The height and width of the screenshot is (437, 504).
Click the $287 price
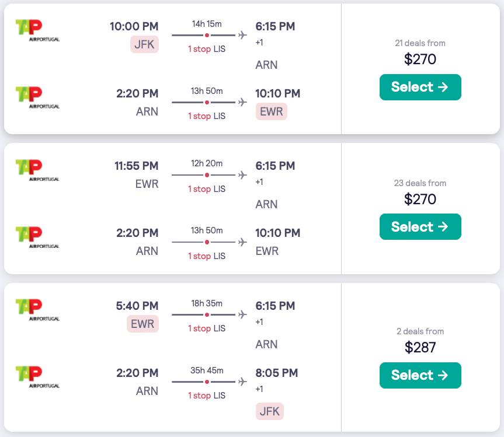(420, 348)
